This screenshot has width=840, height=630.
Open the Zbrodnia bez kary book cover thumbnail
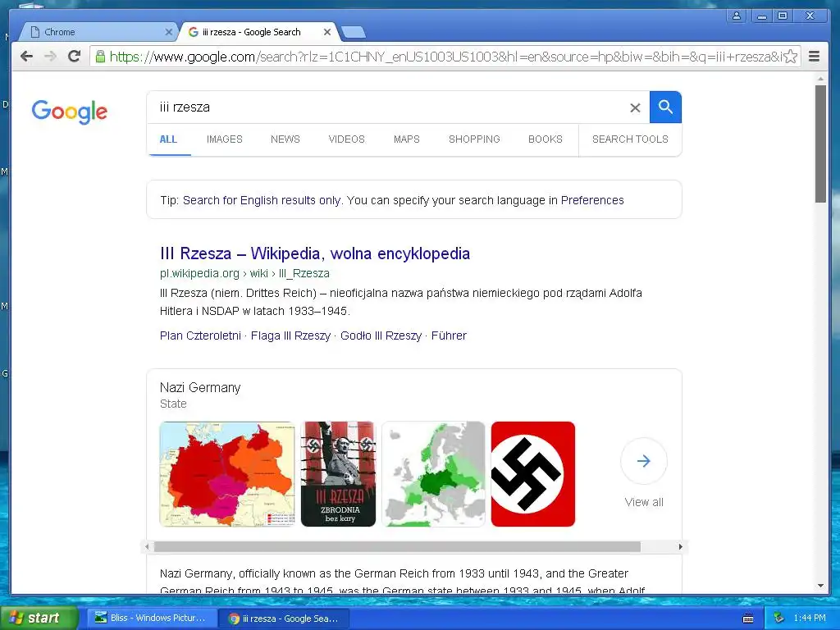pos(338,474)
